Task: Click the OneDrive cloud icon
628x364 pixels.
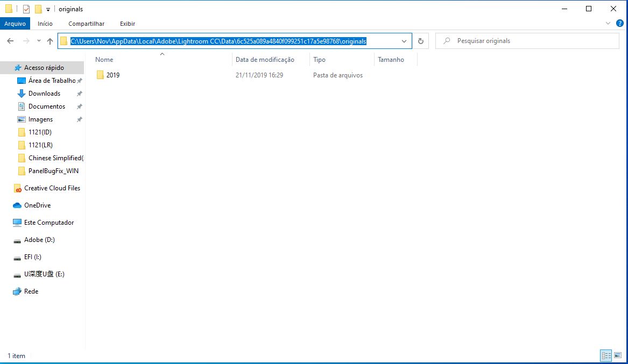Action: coord(17,205)
